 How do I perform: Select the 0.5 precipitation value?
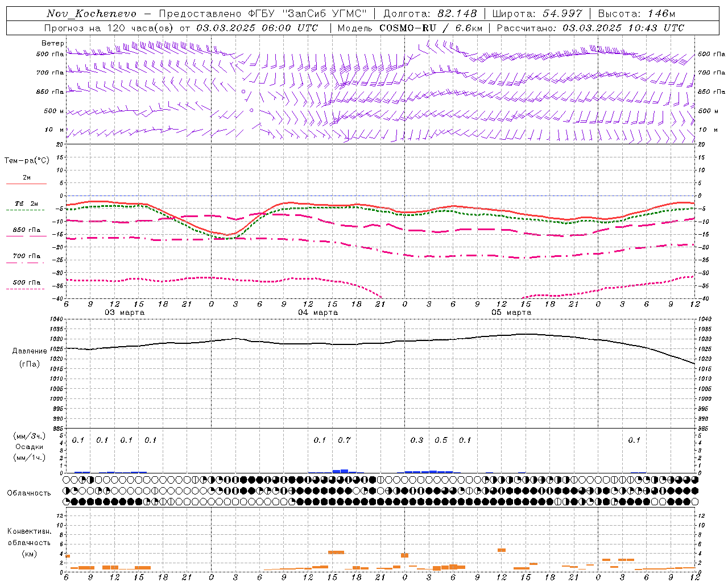441,440
